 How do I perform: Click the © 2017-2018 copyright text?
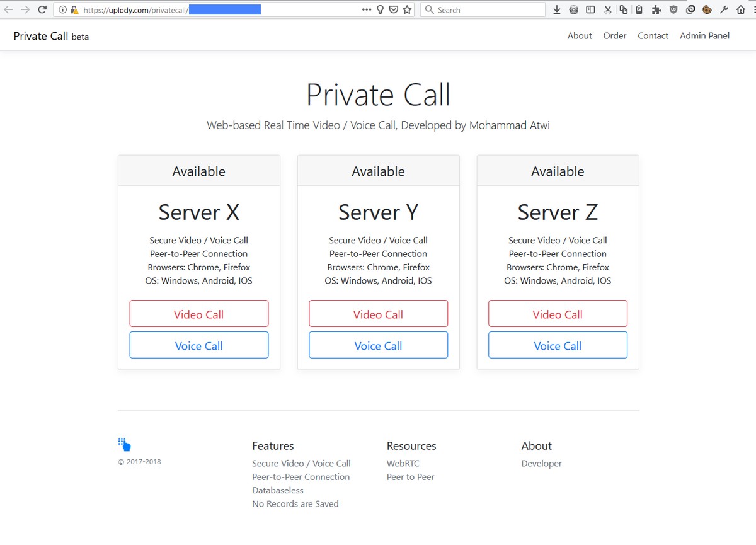[139, 462]
